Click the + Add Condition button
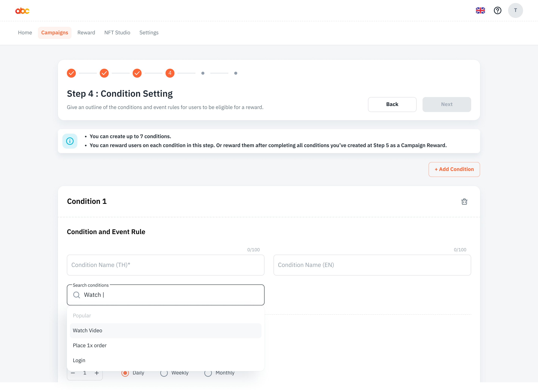 tap(454, 169)
